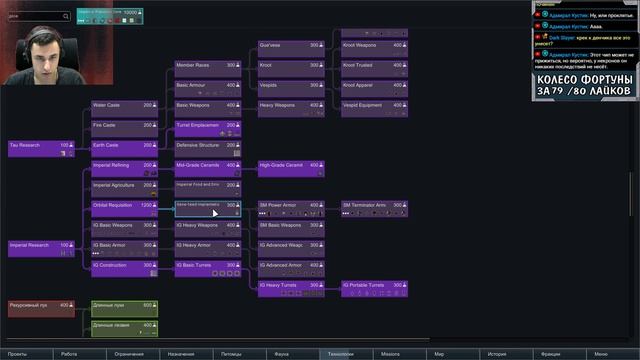This screenshot has width=640, height=360.
Task: Open the Фауна tab
Action: click(x=293, y=354)
